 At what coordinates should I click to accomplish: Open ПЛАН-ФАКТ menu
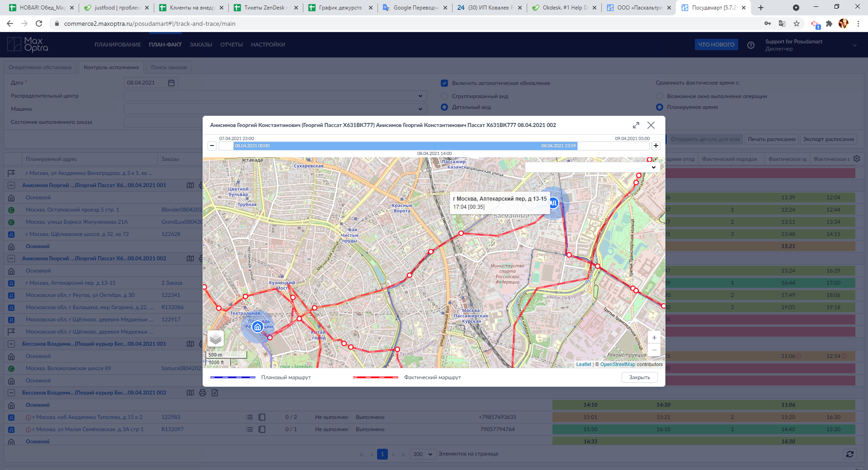point(165,45)
